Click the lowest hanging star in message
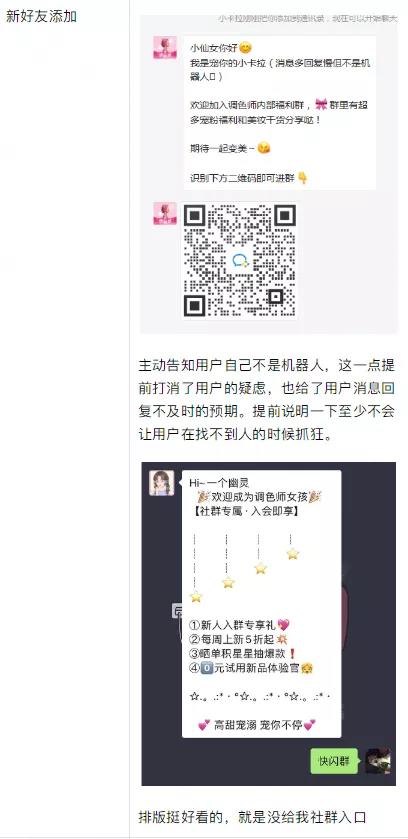408x839 pixels. 196,596
